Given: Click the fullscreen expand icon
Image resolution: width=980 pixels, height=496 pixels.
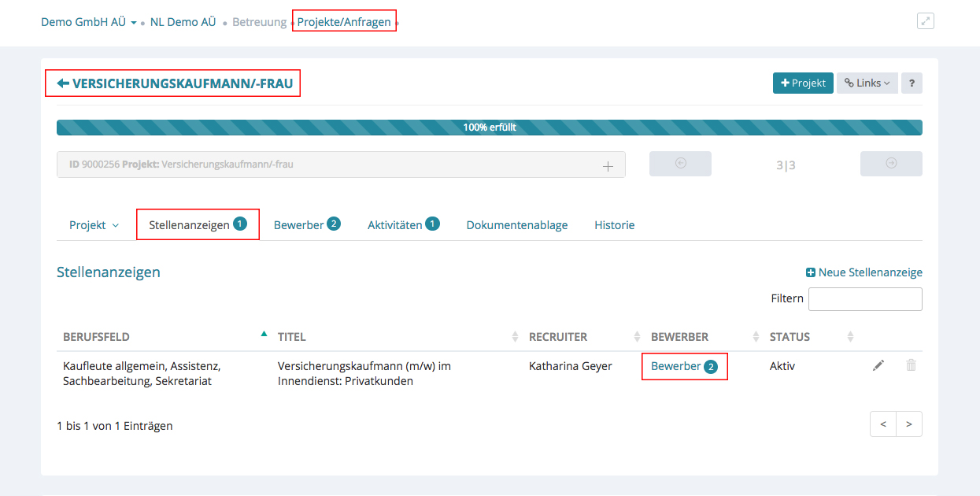Looking at the screenshot, I should [x=926, y=21].
